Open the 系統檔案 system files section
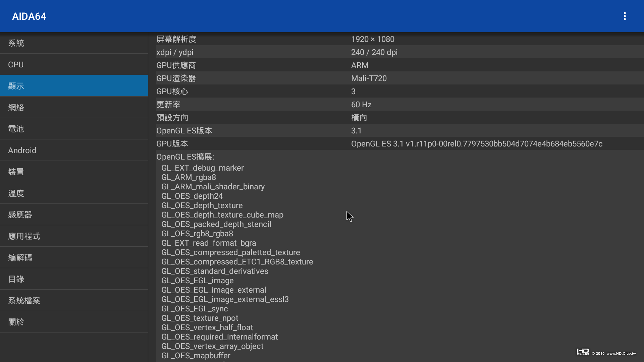 pos(74,300)
